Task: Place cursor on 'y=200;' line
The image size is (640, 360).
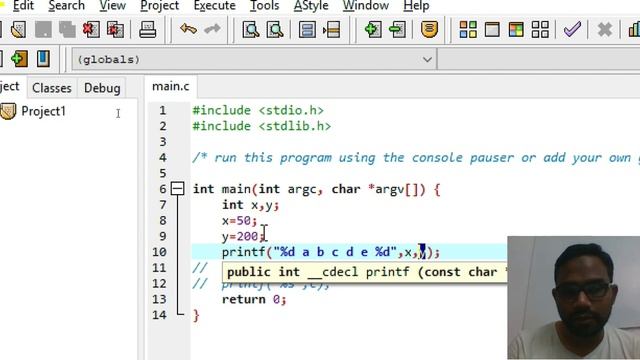Action: pos(243,236)
